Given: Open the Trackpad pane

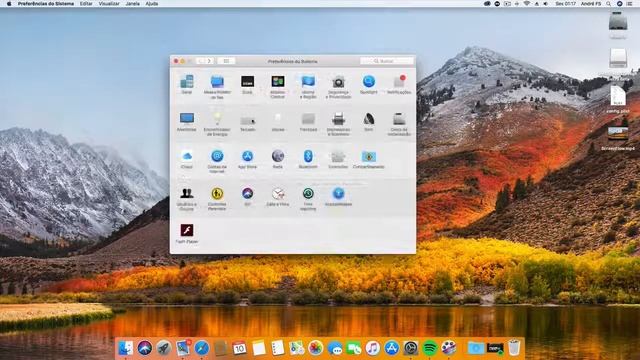Looking at the screenshot, I should (308, 122).
